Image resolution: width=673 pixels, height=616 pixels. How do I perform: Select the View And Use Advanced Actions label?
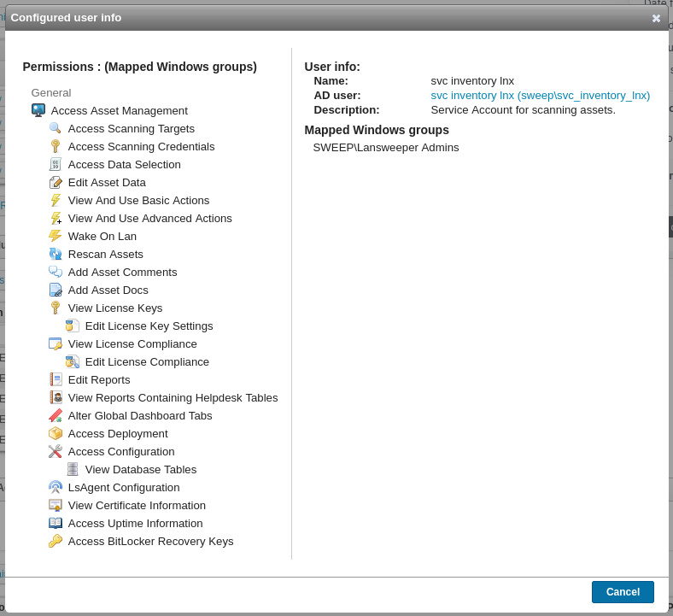(149, 219)
